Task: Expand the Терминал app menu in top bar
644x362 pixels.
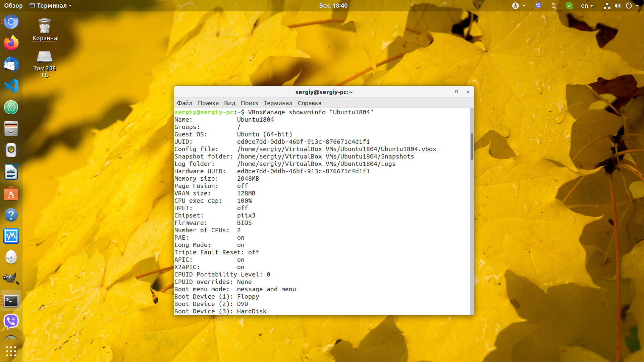Action: click(51, 5)
